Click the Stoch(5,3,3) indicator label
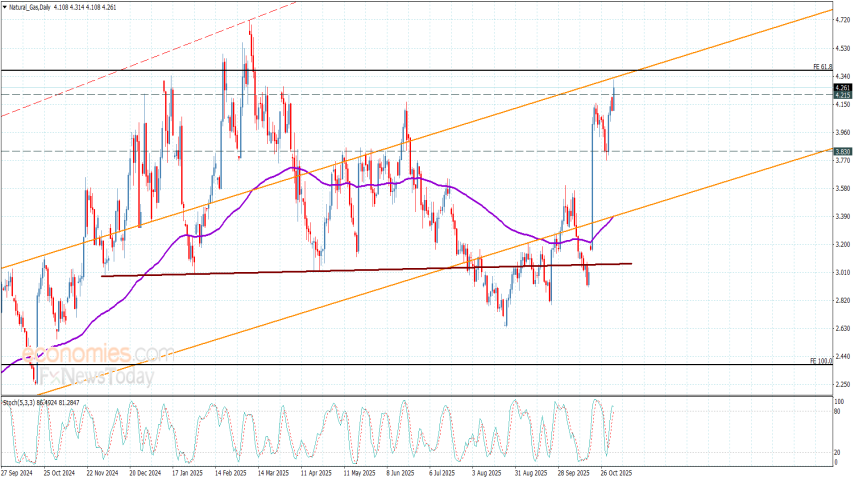855x480 pixels. (x=21, y=402)
